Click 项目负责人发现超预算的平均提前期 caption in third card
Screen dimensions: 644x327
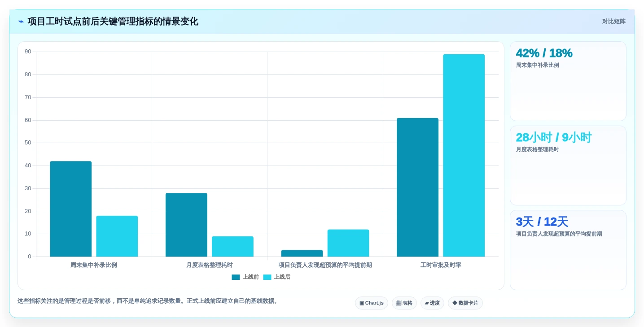pyautogui.click(x=559, y=234)
